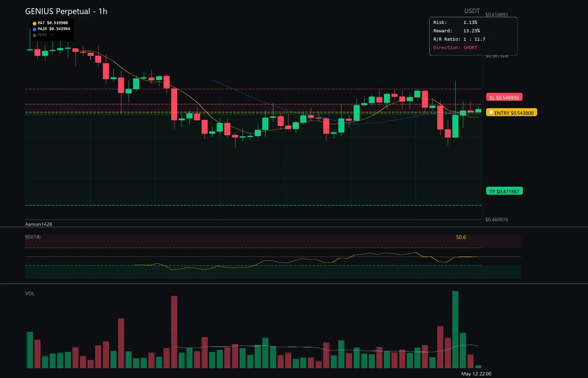
Task: Click the R/R Ratio 1 : 11.7 line
Action: point(459,39)
